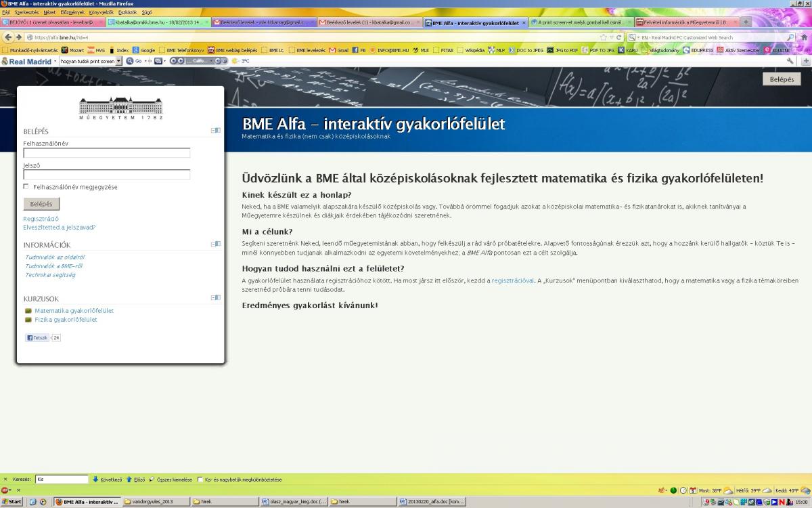Open the Index bookmark
Image resolution: width=812 pixels, height=508 pixels.
pos(118,49)
